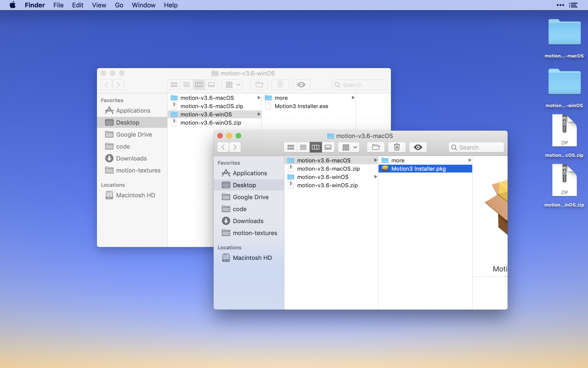
Task: Select column view in winOS window
Action: (x=199, y=85)
